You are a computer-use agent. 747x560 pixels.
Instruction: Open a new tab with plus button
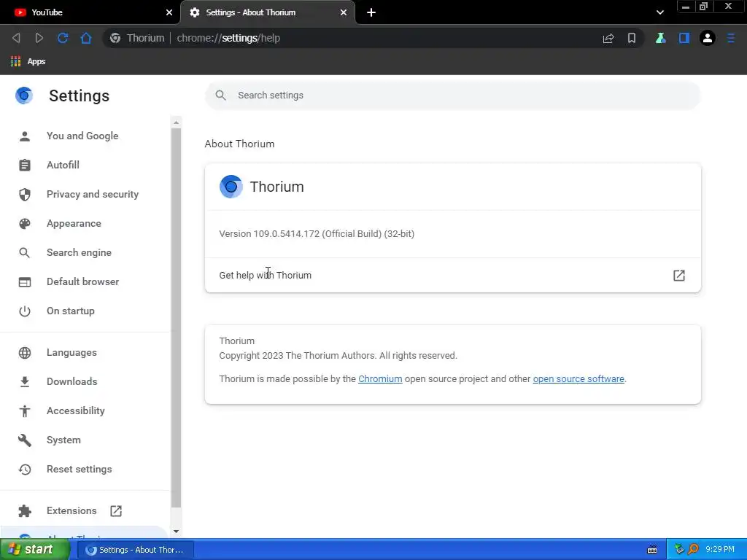371,12
